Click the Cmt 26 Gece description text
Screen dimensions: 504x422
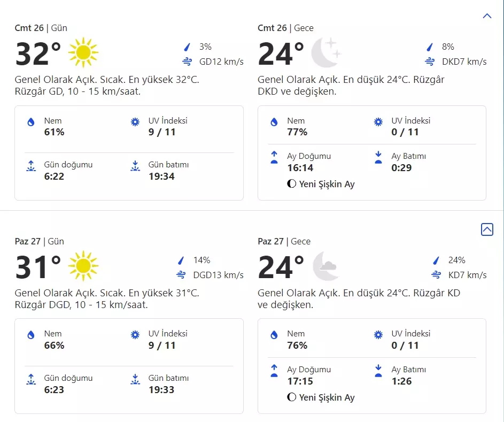click(x=351, y=86)
